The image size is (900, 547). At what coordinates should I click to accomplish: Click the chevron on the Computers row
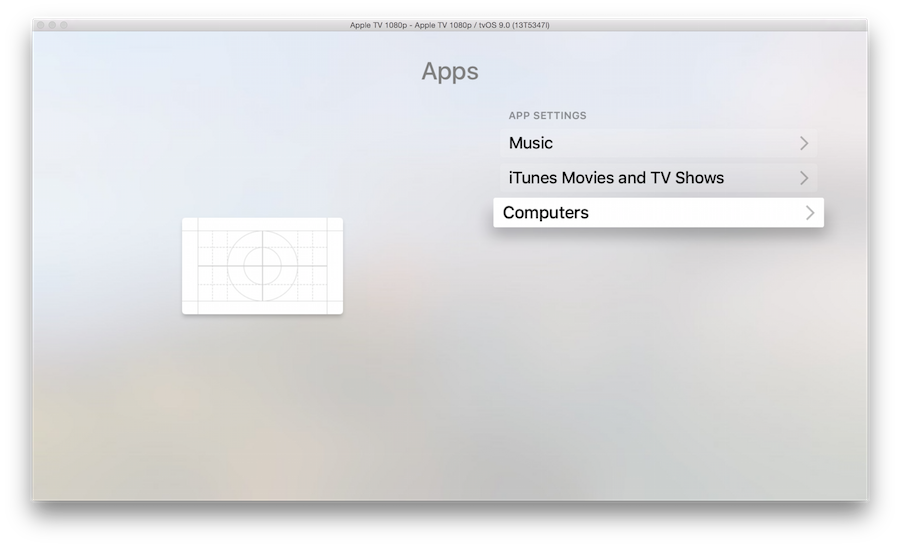click(810, 213)
